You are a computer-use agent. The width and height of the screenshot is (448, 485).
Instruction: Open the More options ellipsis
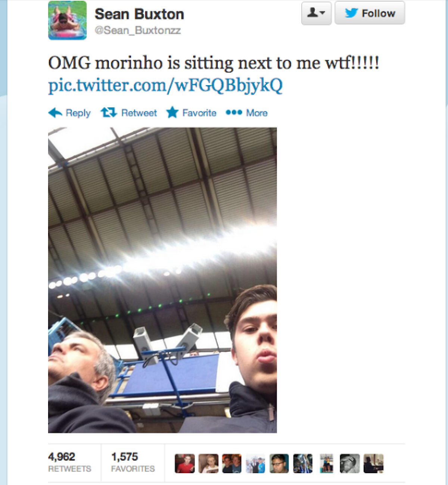pos(234,112)
